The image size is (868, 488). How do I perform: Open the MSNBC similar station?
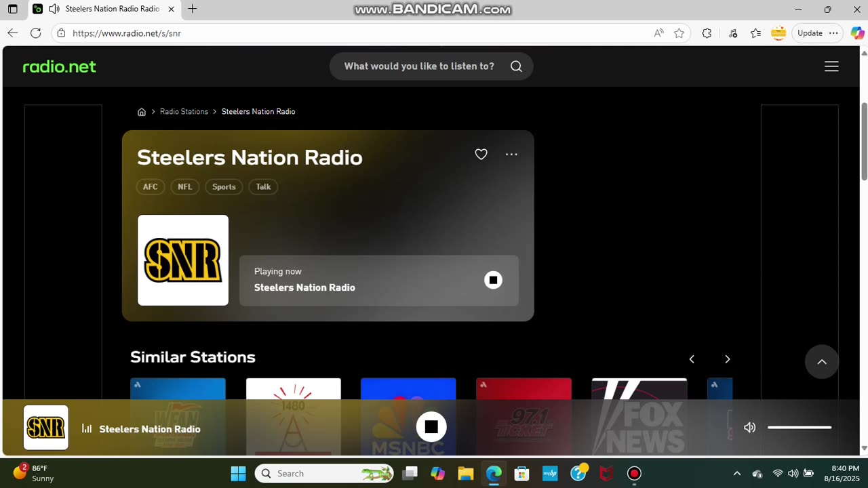click(x=408, y=416)
